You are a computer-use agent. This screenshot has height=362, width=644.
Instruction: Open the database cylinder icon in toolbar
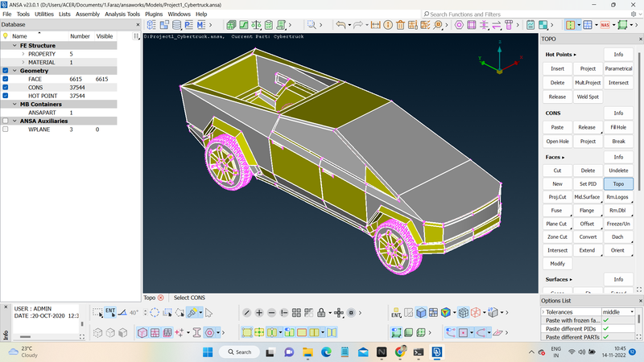(x=176, y=25)
